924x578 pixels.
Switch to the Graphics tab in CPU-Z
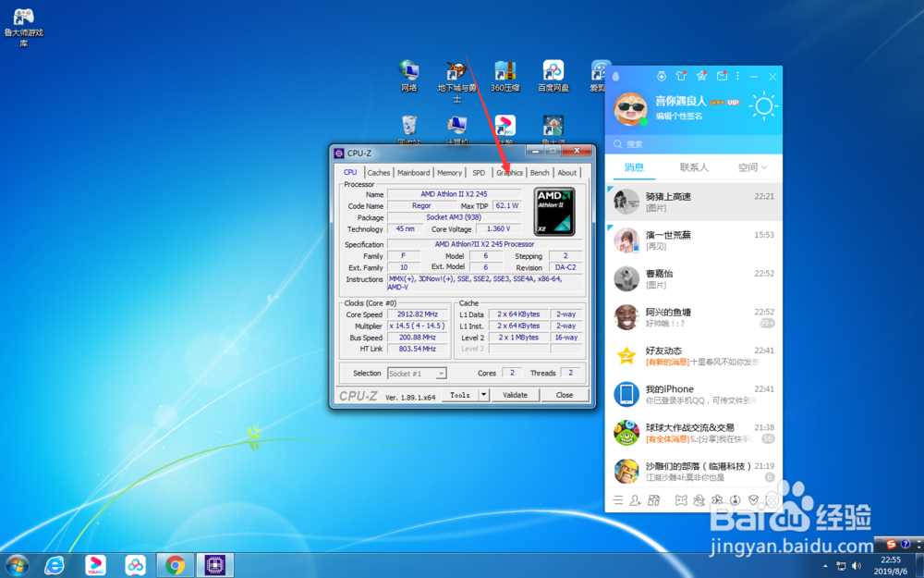tap(509, 172)
